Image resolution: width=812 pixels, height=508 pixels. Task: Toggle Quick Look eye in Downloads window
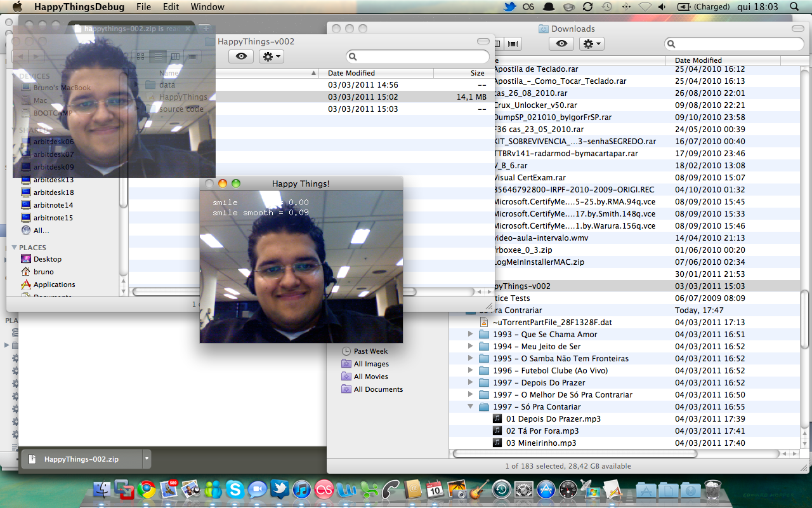(x=561, y=44)
